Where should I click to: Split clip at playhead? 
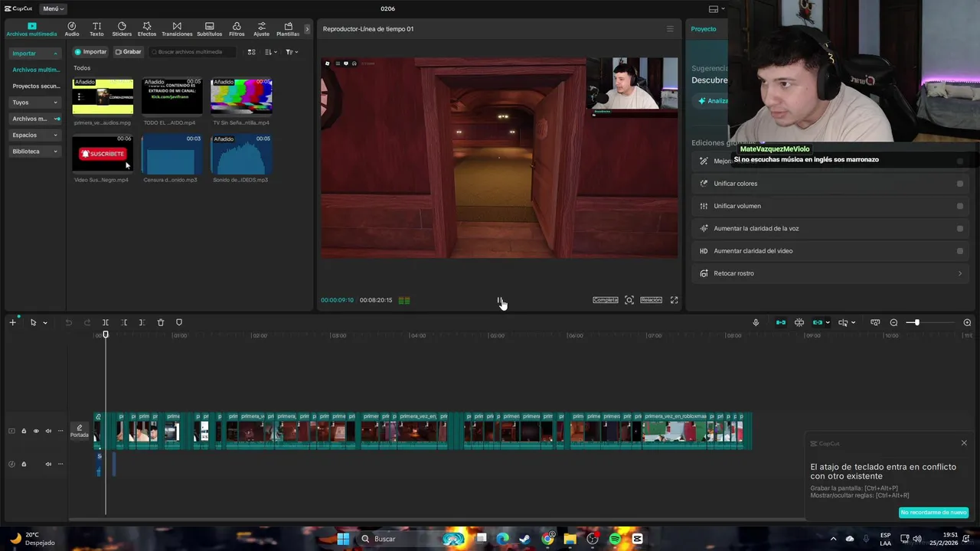click(x=106, y=322)
